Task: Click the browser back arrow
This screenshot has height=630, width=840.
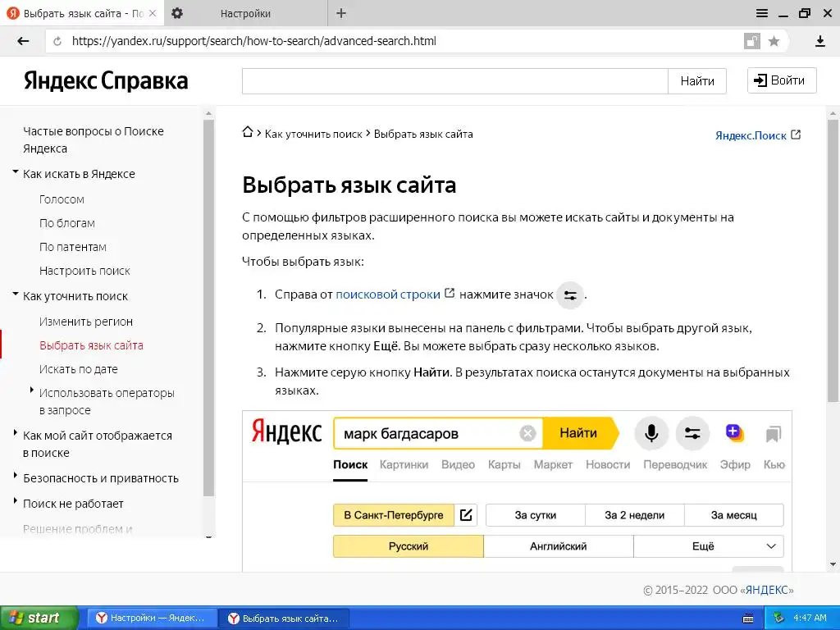Action: click(23, 41)
